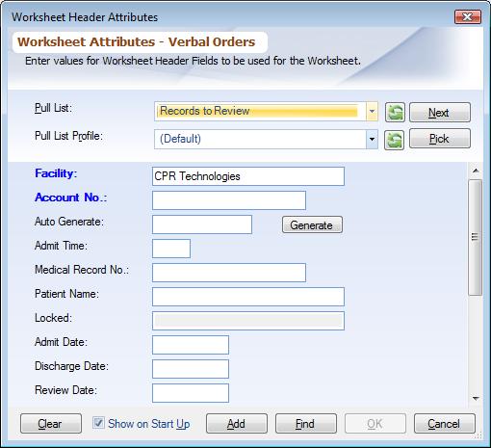The height and width of the screenshot is (448, 491).
Task: Focus the Review Date field
Action: 191,393
